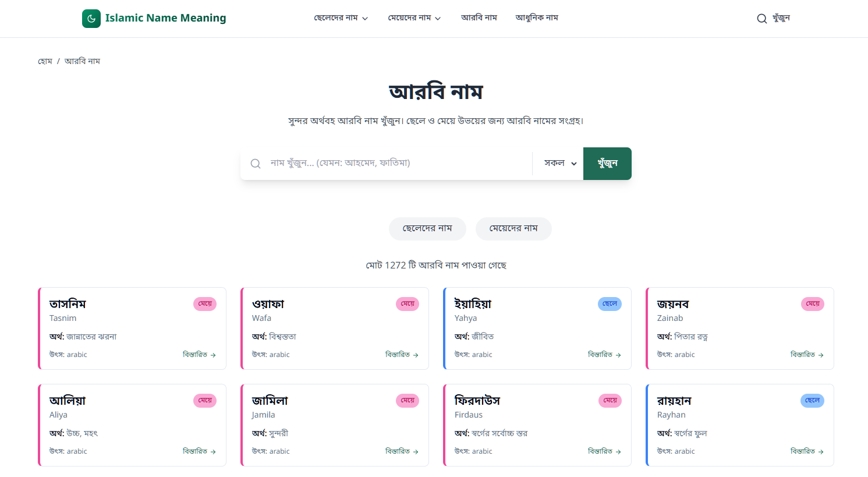868x477 pixels.
Task: Click the arrow on the তাসনিম card's বিস্তারিত link
Action: click(x=213, y=355)
